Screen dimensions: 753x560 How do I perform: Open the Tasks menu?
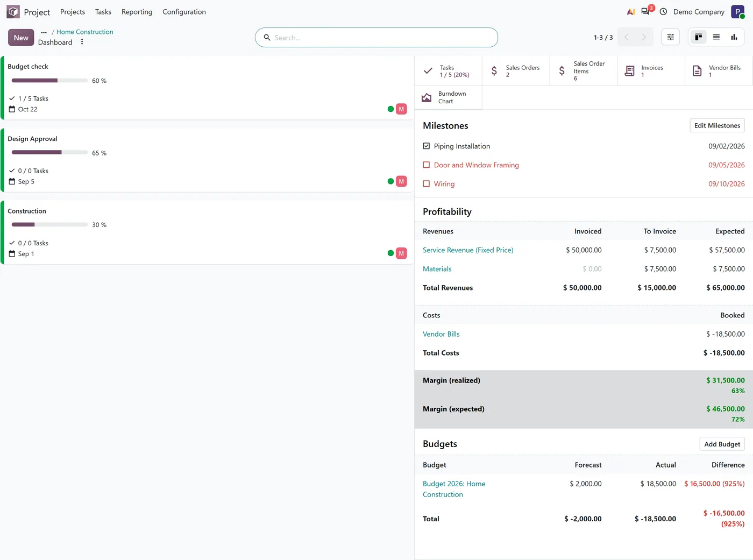pyautogui.click(x=103, y=12)
